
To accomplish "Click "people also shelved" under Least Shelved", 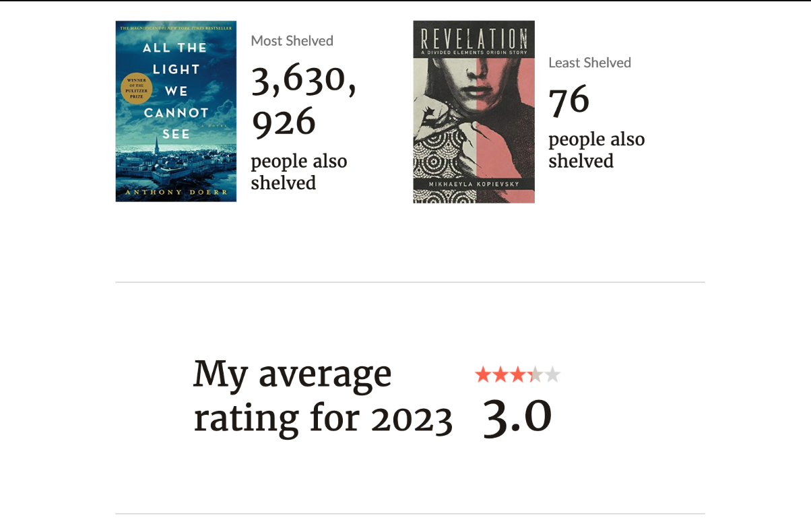I will pos(596,150).
